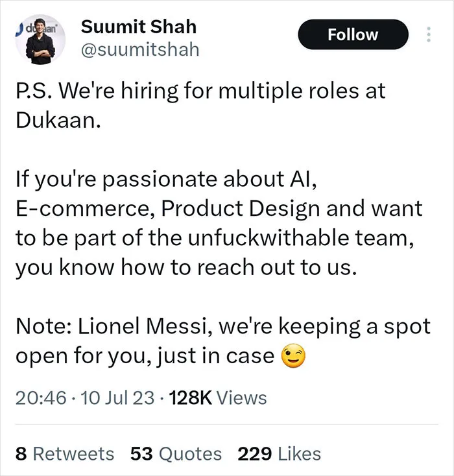Click the 'P.S. We're hiring' opening line
Viewport: 454px width, 476px height.
point(200,91)
